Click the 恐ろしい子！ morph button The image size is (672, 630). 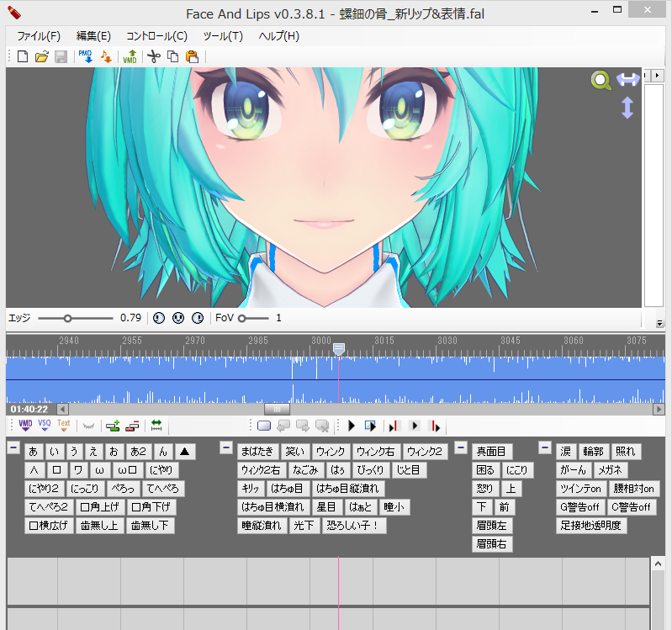pos(353,526)
